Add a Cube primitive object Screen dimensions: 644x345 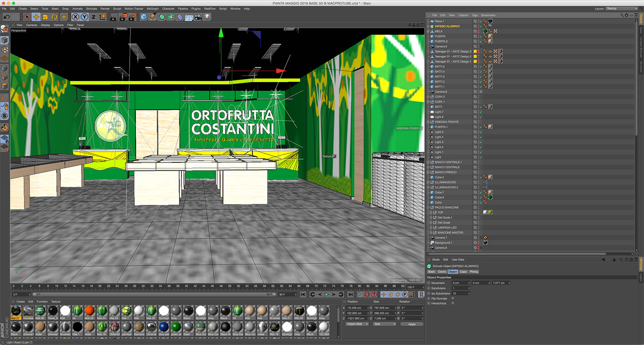[144, 17]
